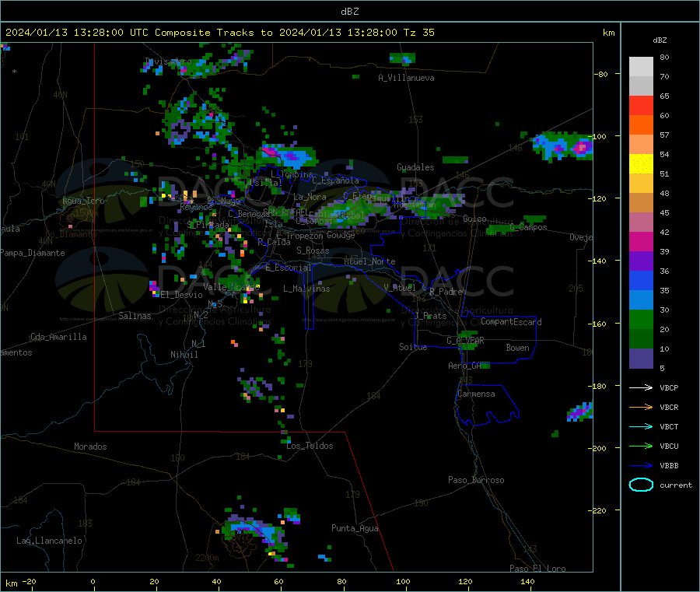The image size is (700, 592).
Task: Select the yellow 51-54 dBZ color band
Action: (x=641, y=164)
